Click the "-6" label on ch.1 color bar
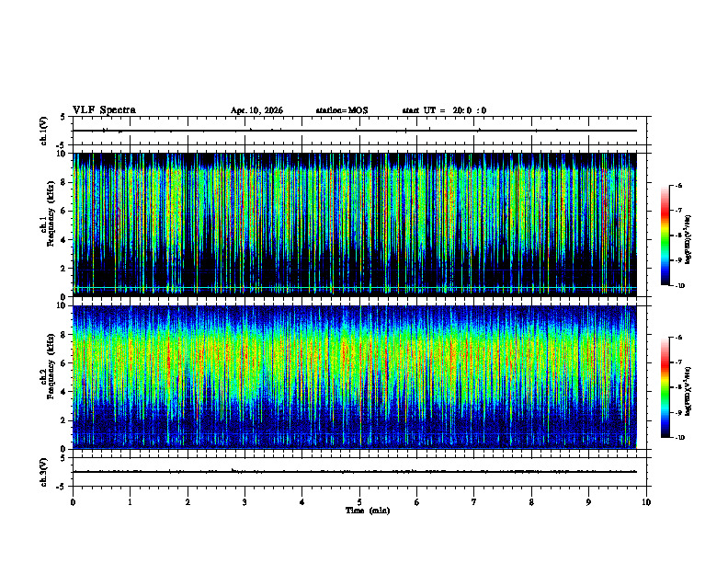Screen dimensions: 728x563 tap(678, 185)
